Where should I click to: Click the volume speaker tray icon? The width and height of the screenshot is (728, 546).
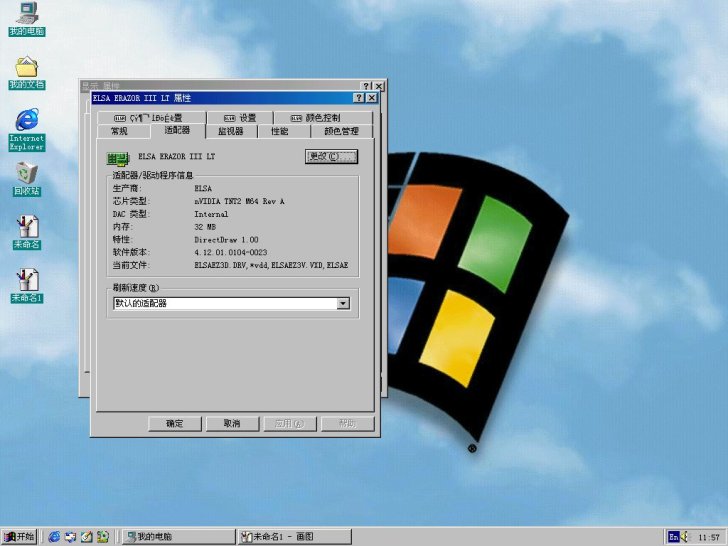click(x=685, y=537)
